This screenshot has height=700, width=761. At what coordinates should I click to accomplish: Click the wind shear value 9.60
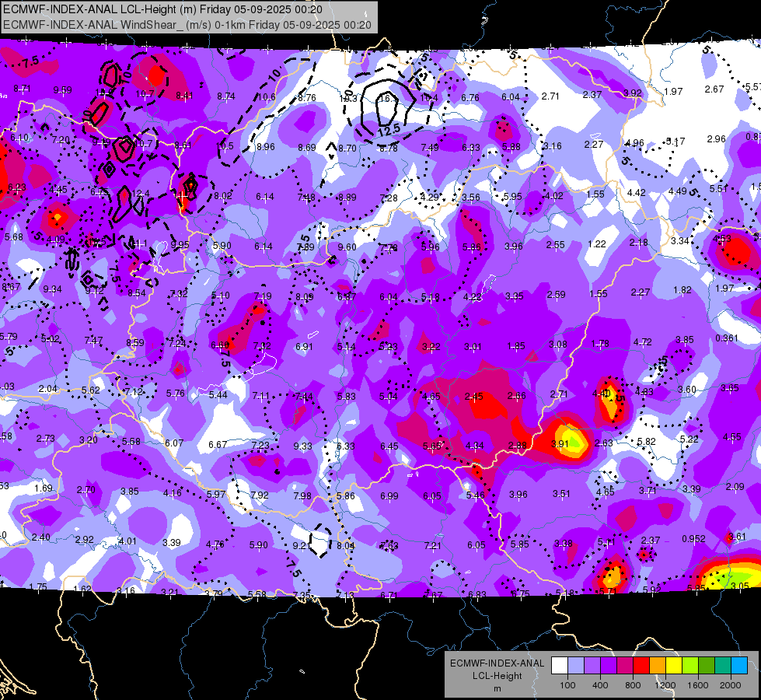pos(347,247)
